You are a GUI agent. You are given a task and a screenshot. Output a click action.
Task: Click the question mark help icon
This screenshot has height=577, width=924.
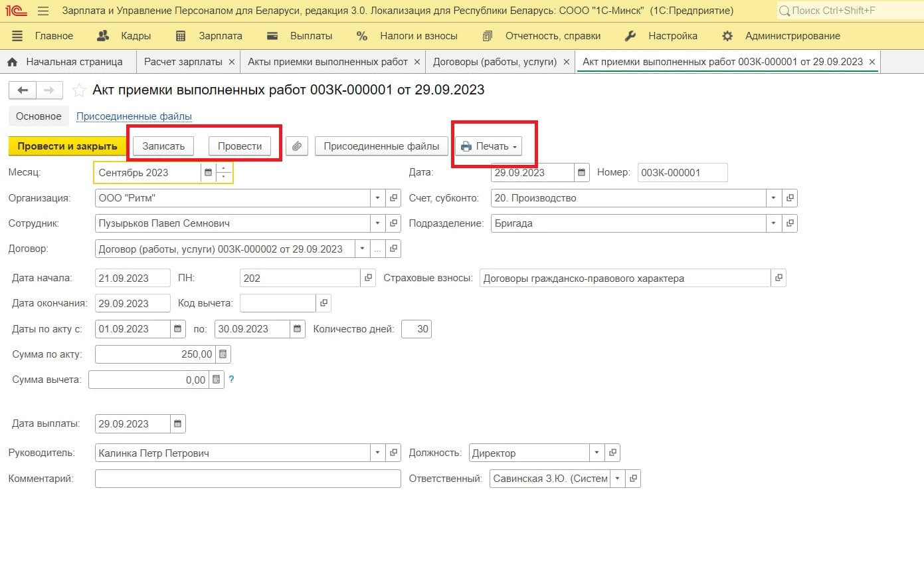[232, 380]
